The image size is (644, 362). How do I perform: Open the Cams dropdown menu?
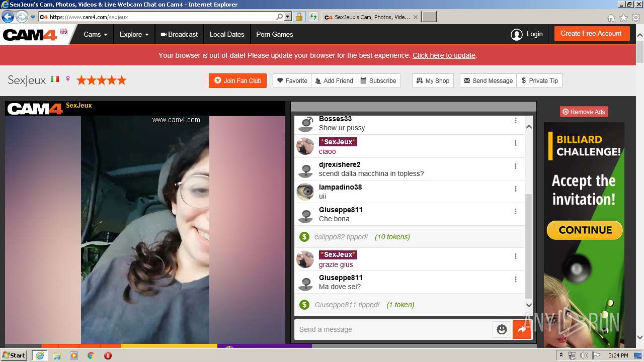click(96, 34)
